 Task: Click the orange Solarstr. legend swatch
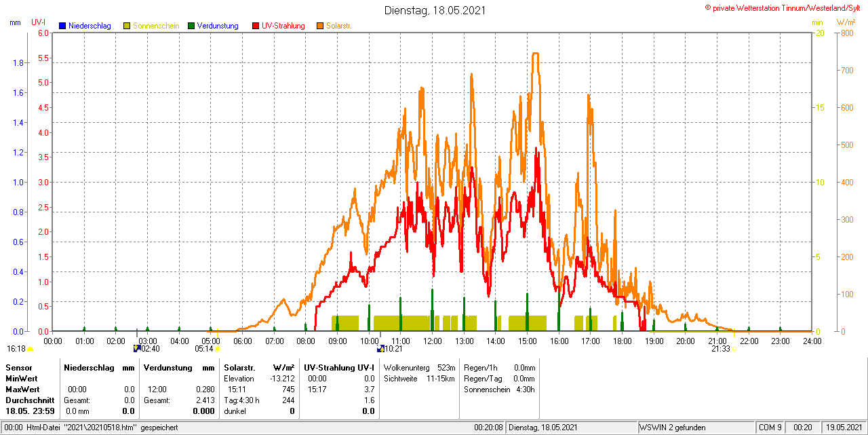click(320, 26)
